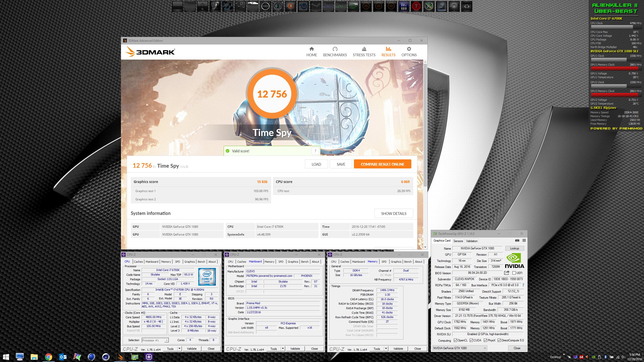This screenshot has width=644, height=362.
Task: Click Validate in first CPU-Z window
Action: point(192,349)
